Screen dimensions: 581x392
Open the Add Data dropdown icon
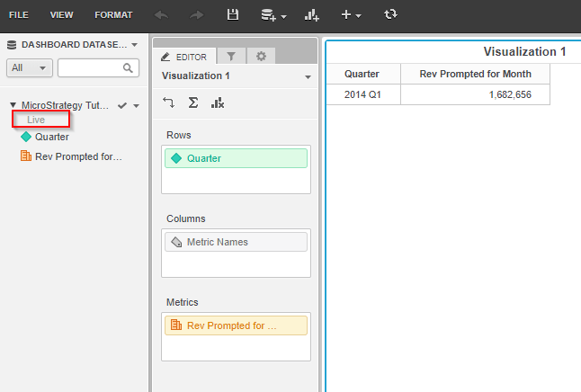pyautogui.click(x=273, y=15)
